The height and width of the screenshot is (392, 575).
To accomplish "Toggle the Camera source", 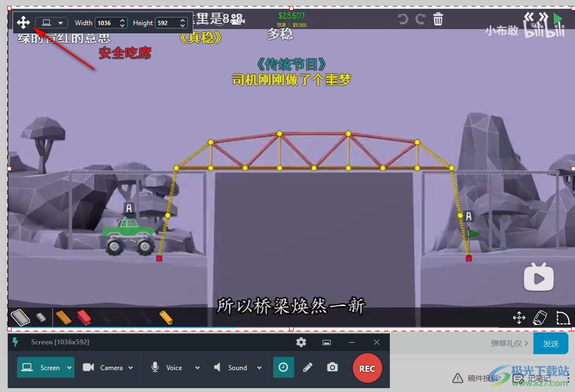I will pyautogui.click(x=103, y=367).
